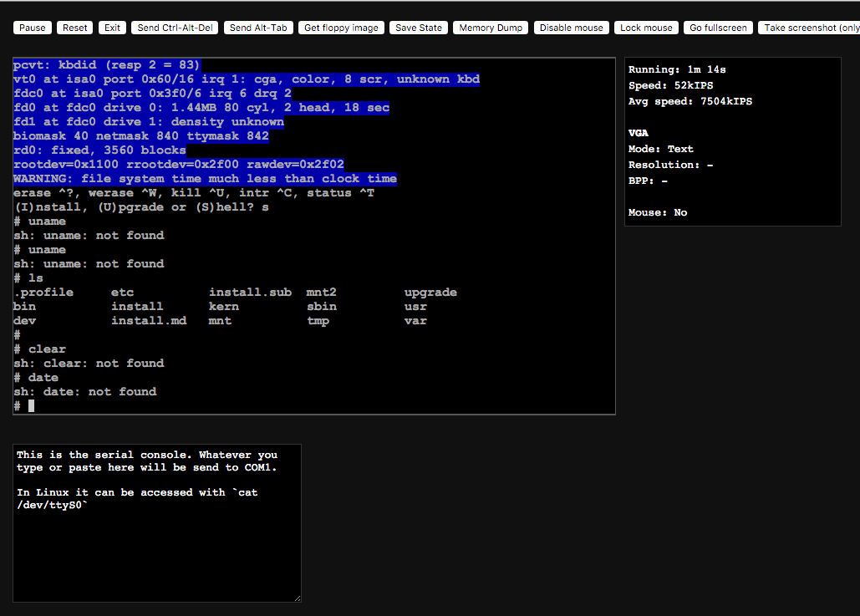Save the current machine state

418,27
